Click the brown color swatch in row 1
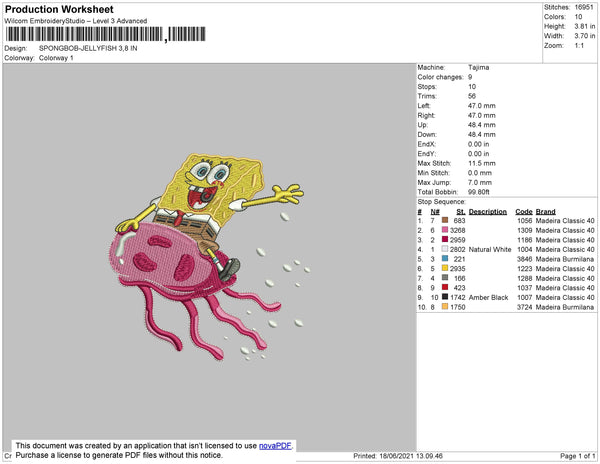Image resolution: width=600 pixels, height=464 pixels. [x=445, y=220]
